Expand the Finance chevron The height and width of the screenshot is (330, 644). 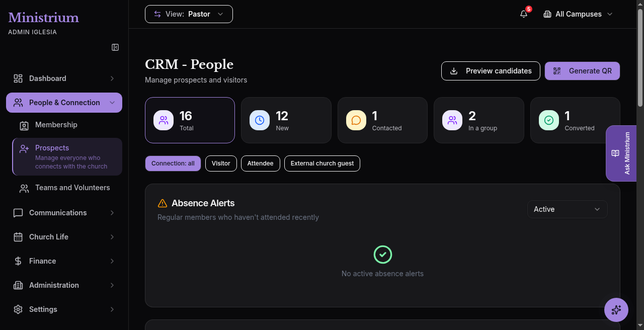tap(112, 261)
